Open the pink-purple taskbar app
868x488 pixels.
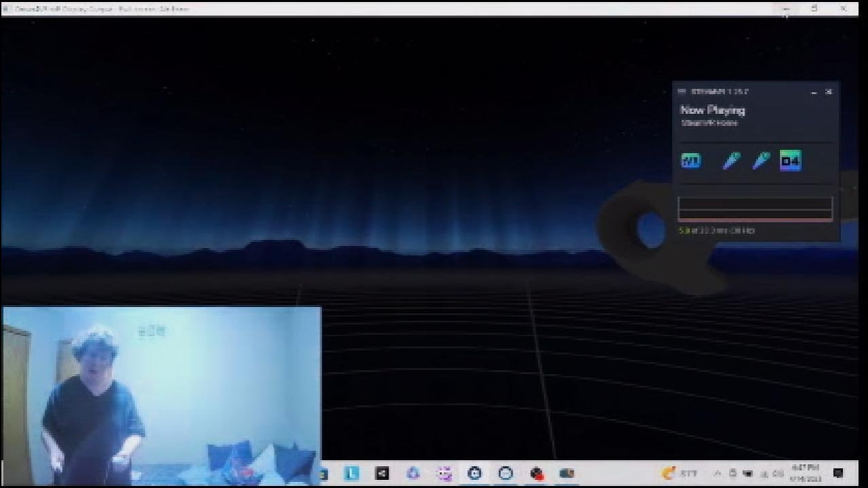(x=444, y=473)
